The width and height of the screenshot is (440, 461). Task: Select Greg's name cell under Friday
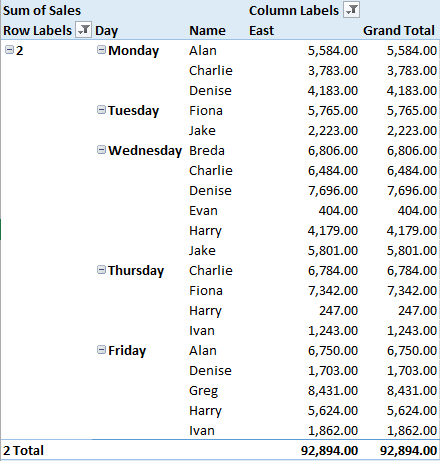pos(203,391)
